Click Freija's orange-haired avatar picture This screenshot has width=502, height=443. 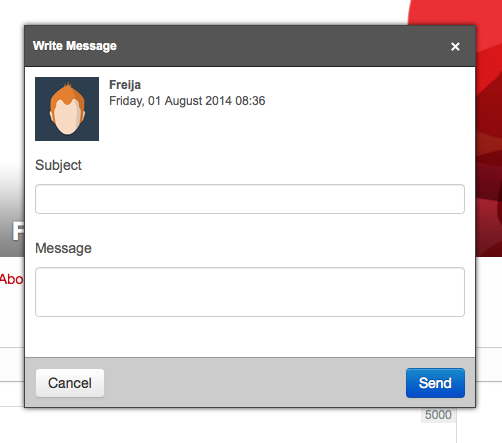coord(67,109)
